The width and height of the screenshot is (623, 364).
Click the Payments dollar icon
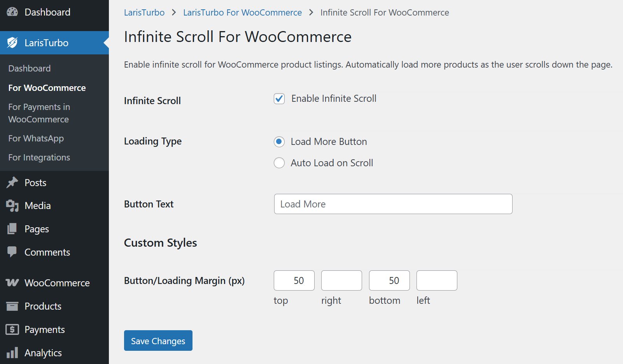[x=12, y=329]
